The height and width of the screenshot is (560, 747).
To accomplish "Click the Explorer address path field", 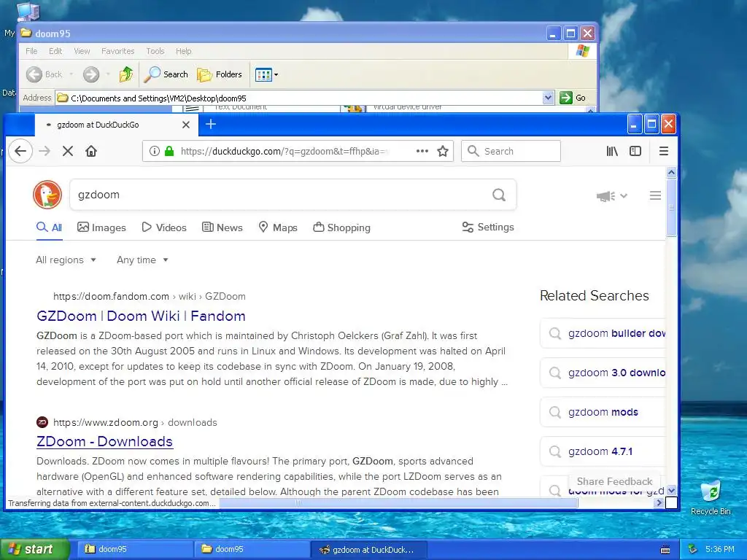I will click(305, 98).
